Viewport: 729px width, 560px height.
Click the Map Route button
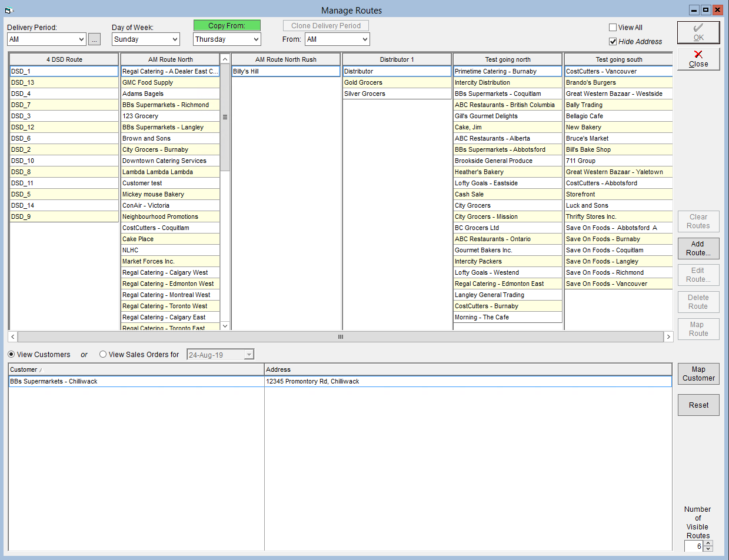pos(698,329)
